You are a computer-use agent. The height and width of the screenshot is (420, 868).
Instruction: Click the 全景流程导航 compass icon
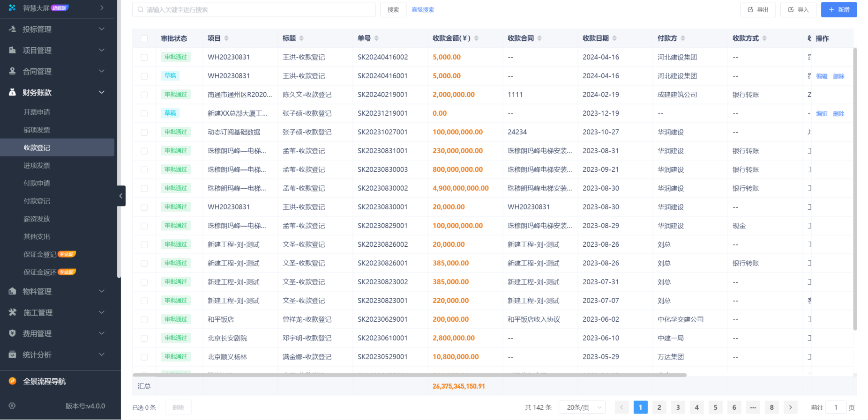13,381
